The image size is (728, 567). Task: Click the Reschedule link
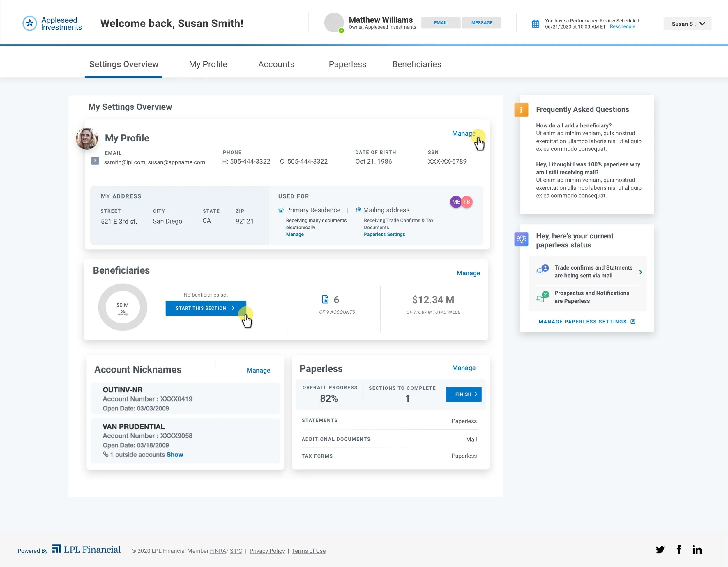[622, 27]
